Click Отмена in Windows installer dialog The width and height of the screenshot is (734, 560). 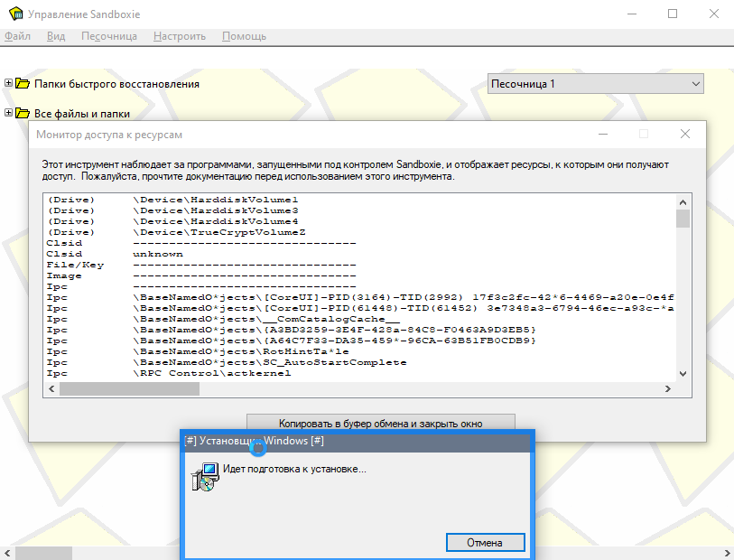point(485,543)
